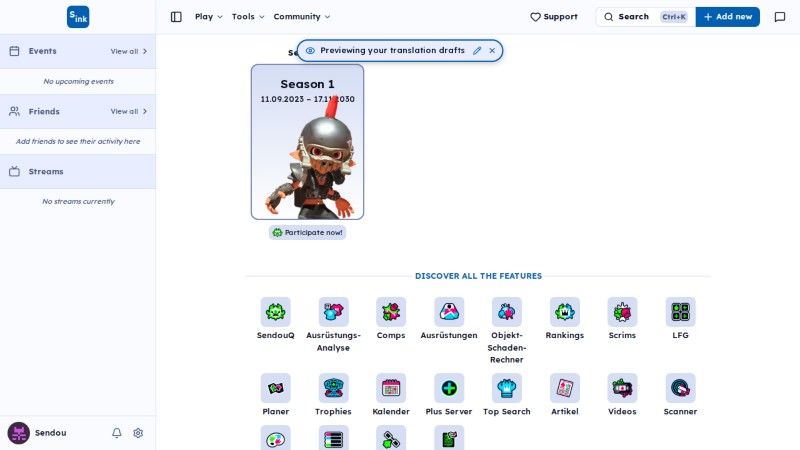Toggle the sidebar panel icon
Image resolution: width=800 pixels, height=450 pixels.
[176, 17]
